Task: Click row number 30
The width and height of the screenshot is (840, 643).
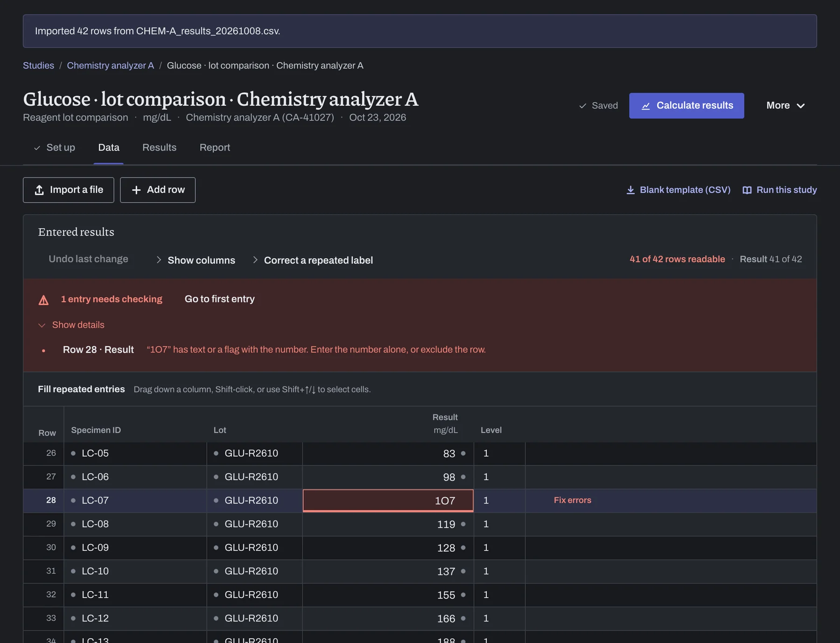Action: 51,547
